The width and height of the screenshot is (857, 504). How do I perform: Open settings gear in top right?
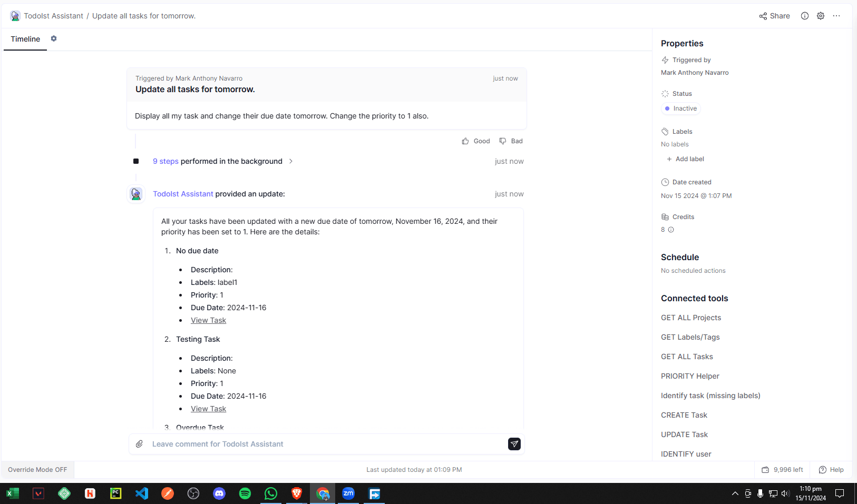pyautogui.click(x=821, y=16)
